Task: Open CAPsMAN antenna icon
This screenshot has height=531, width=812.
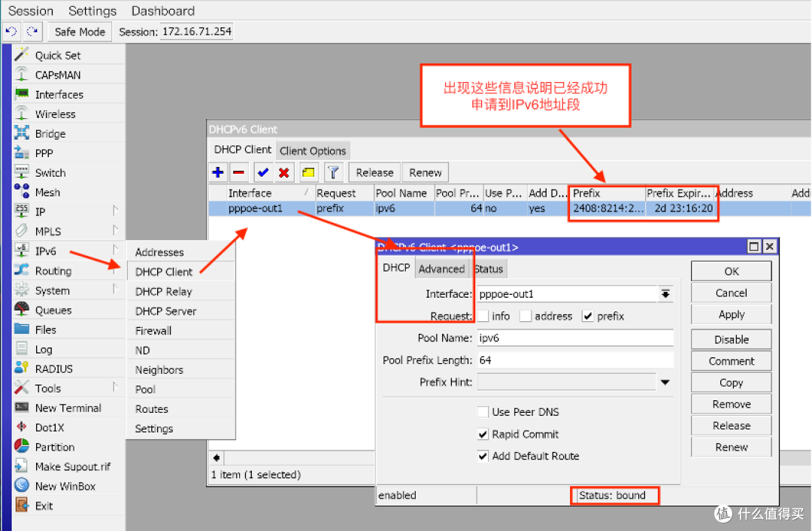Action: [22, 74]
